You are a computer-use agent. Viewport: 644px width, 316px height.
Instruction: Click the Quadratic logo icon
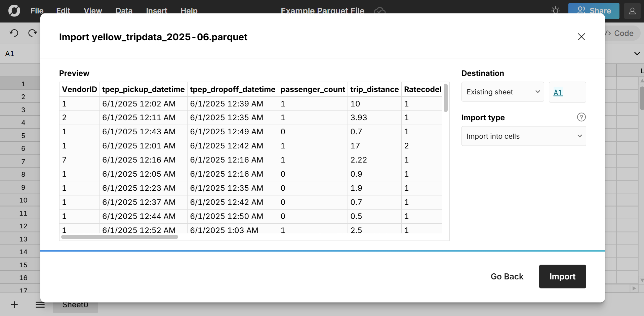coord(13,11)
